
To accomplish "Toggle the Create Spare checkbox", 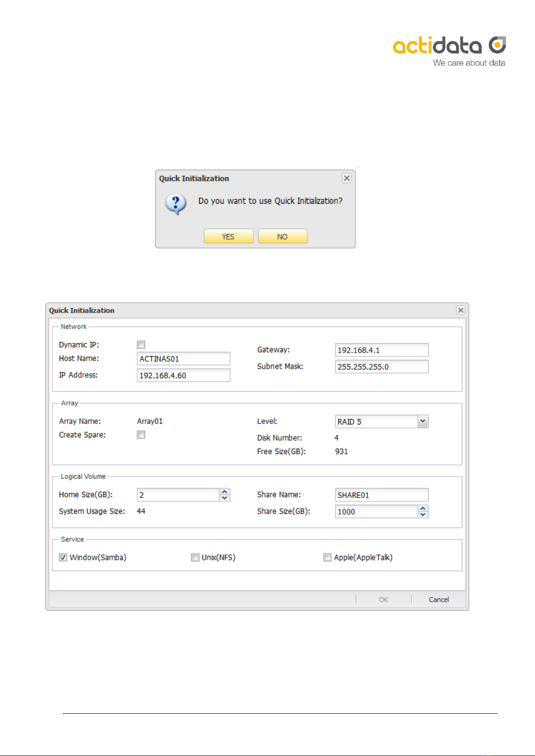I will [141, 435].
